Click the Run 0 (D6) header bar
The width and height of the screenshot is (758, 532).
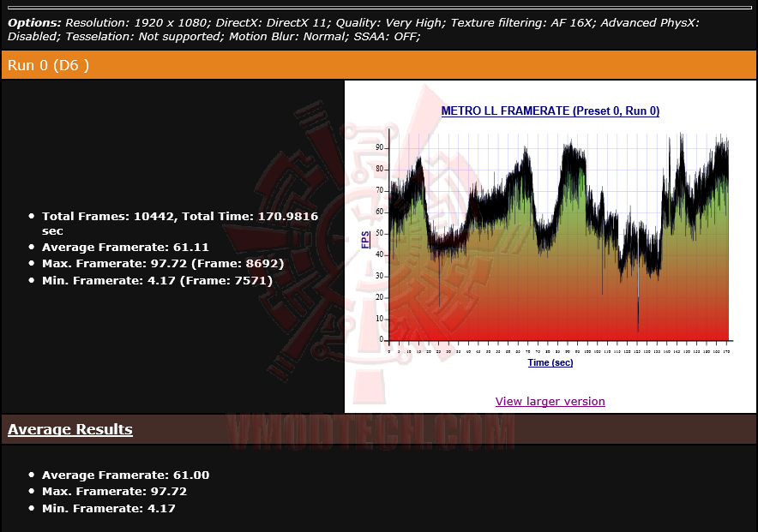(378, 65)
